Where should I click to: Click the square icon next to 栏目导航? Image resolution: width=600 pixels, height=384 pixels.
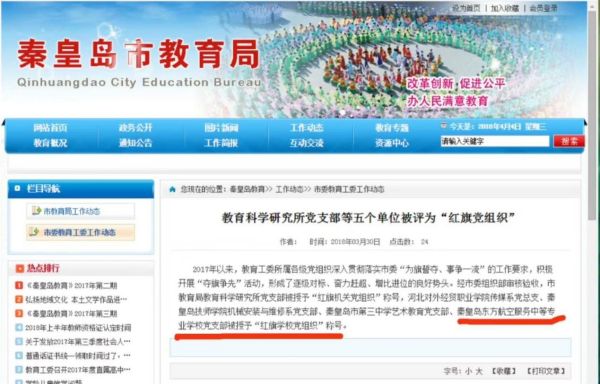click(x=17, y=188)
